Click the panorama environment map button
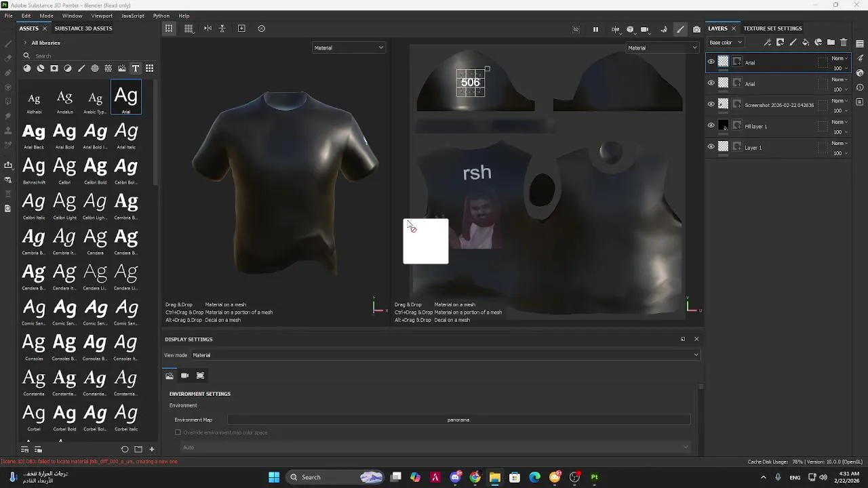Screen dimensions: 868x488 [458, 420]
